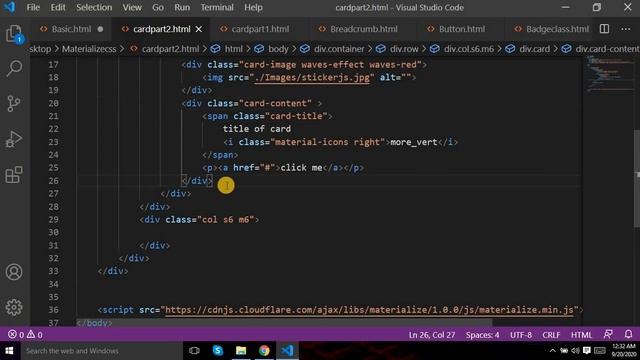Open the Search view in activity bar
The image size is (640, 360).
pyautogui.click(x=14, y=69)
